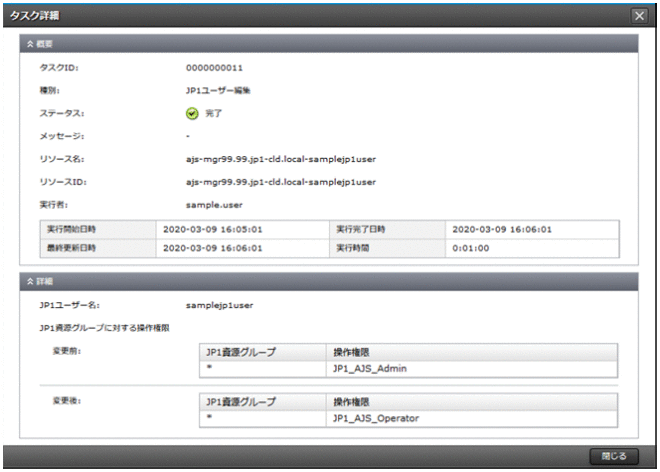Select the リソースID value ajs-mgr99.99.jp1-cld.local-samplejp1user
Screen dimensions: 660x472
point(281,182)
